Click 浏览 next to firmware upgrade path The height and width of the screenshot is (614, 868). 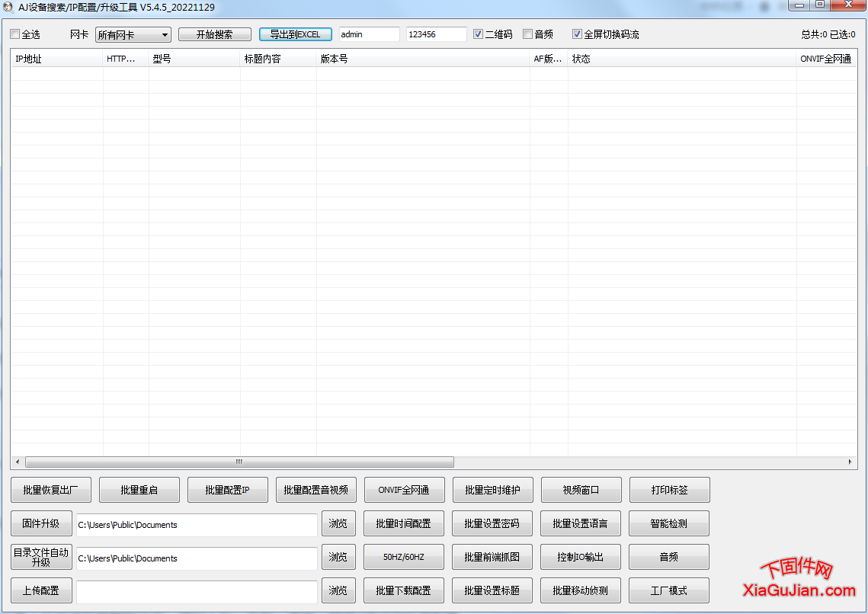point(338,524)
